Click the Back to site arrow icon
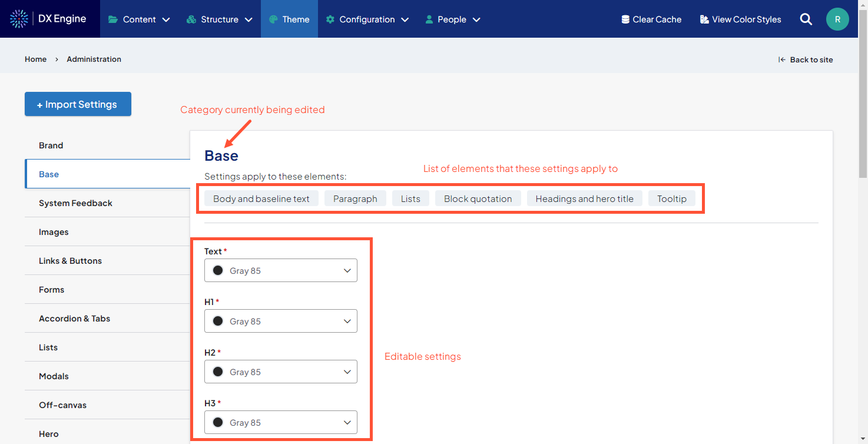868x444 pixels. pos(782,59)
